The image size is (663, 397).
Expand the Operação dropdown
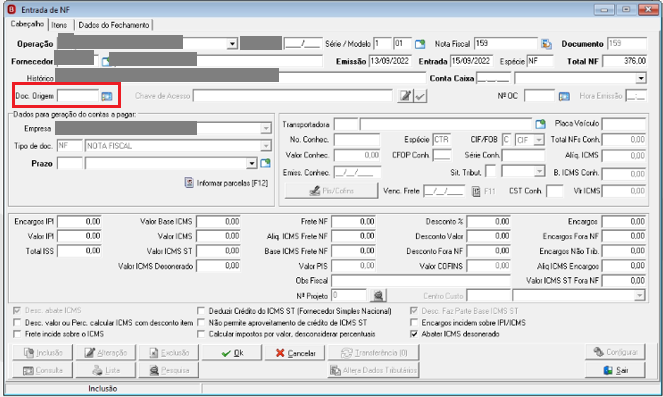click(232, 44)
